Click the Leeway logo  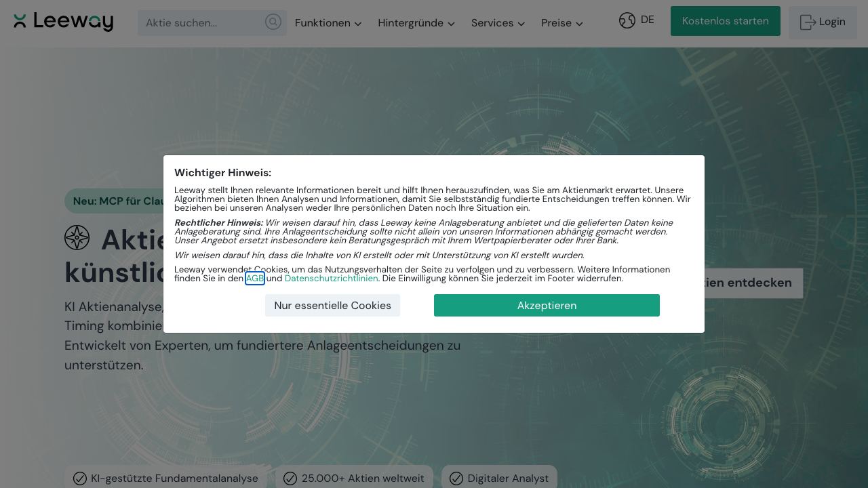coord(63,22)
